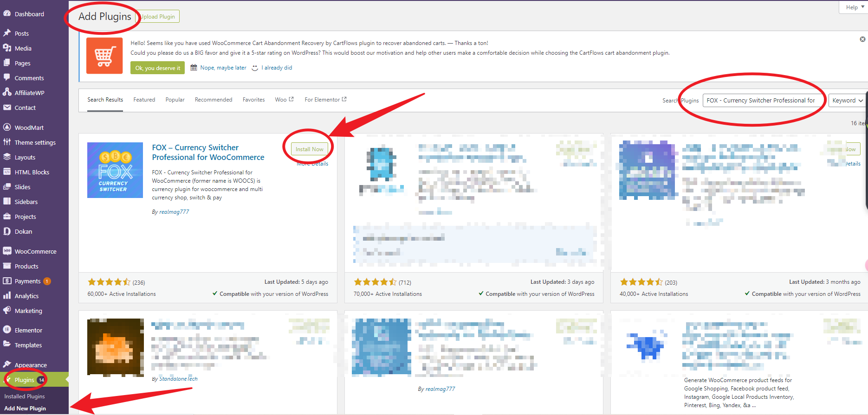Click the Dokan D icon

coord(7,231)
